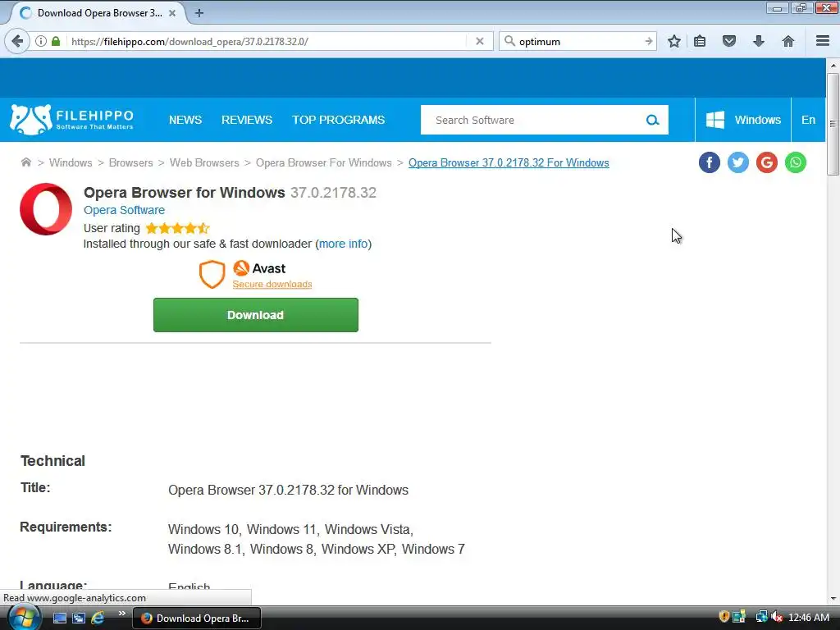Open the network tray icon
The height and width of the screenshot is (630, 840).
pos(761,617)
